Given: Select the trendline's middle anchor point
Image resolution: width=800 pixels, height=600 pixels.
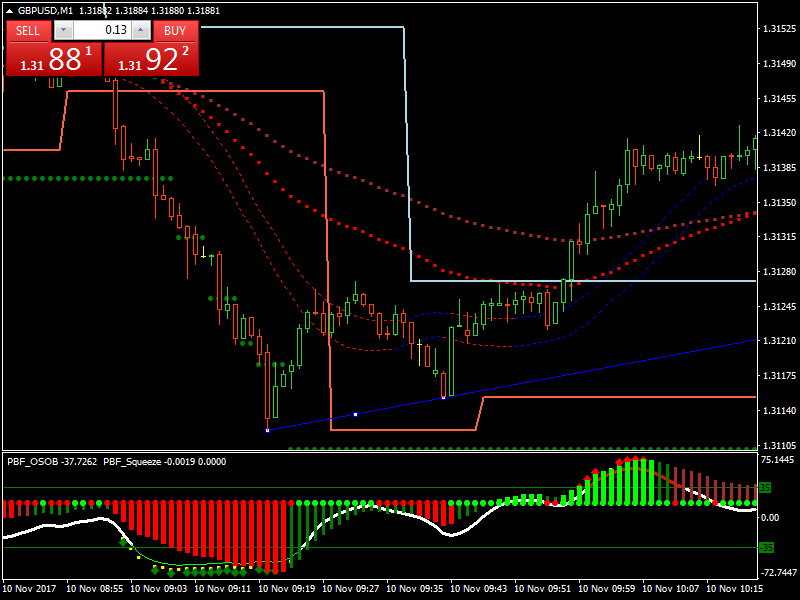Looking at the screenshot, I should [356, 415].
